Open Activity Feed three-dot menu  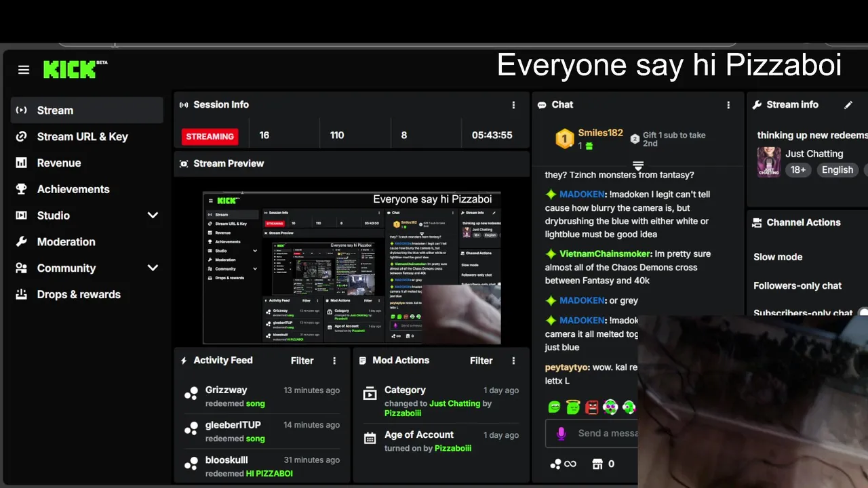[x=334, y=361]
